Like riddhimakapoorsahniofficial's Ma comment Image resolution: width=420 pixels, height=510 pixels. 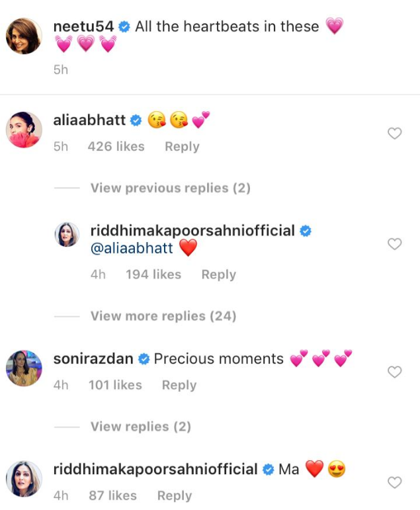(394, 483)
